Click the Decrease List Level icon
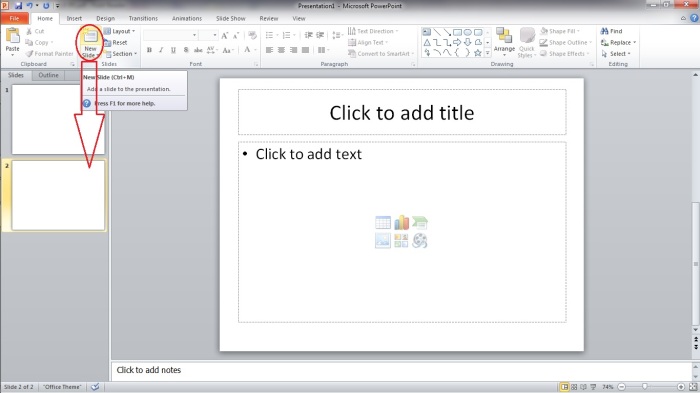This screenshot has width=700, height=393. click(308, 35)
